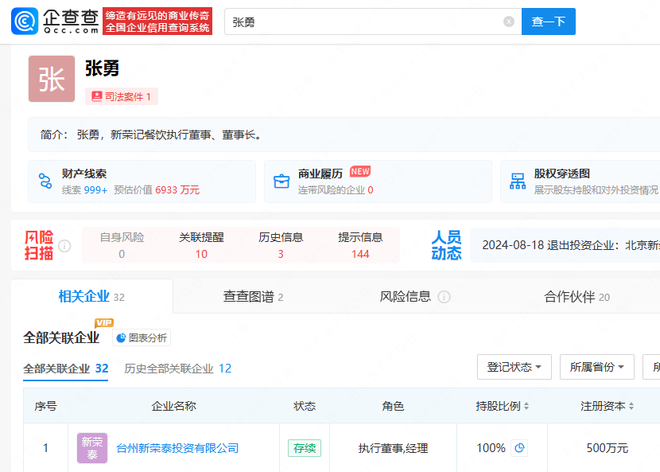660x472 pixels.
Task: Click the red slogan banner next to logo
Action: [157, 21]
